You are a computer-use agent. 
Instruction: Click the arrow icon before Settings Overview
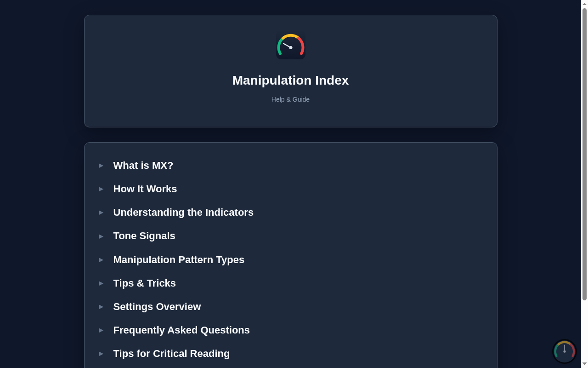click(x=101, y=307)
